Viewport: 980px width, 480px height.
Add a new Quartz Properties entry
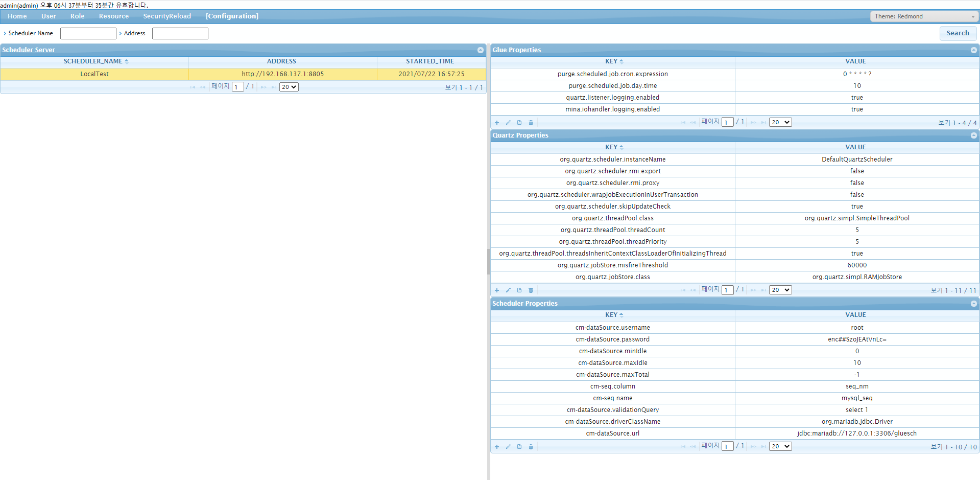click(496, 290)
